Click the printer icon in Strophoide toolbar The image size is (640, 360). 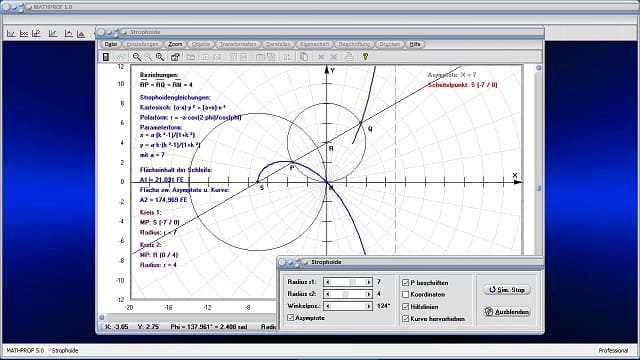pyautogui.click(x=349, y=57)
